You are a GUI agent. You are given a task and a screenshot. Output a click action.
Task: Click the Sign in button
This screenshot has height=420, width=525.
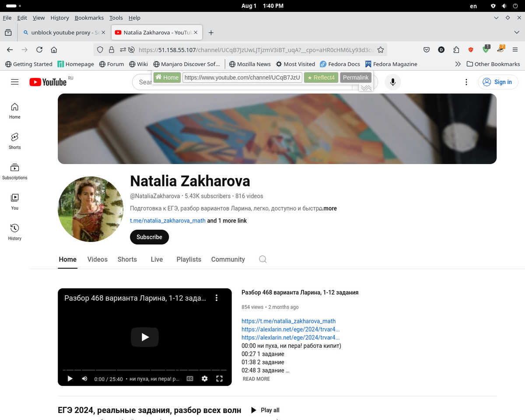(x=498, y=82)
